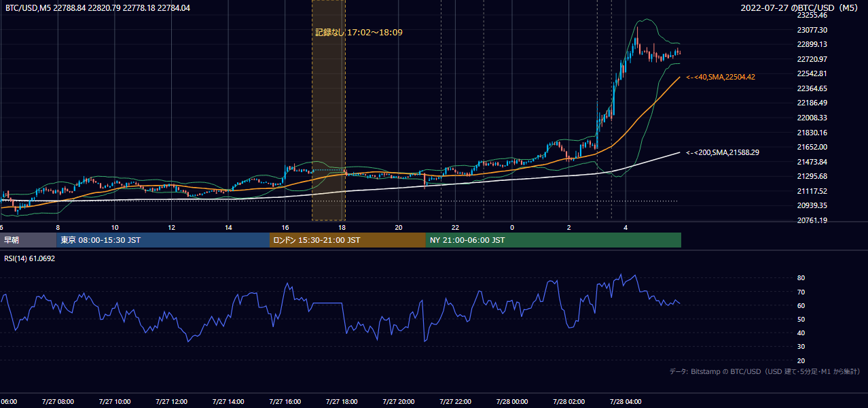Screen dimensions: 868x408
Task: Click the RSI axis level 30
Action: [x=801, y=347]
